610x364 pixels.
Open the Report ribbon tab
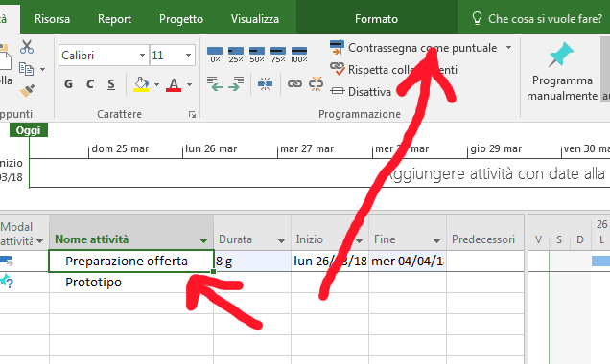tap(114, 19)
